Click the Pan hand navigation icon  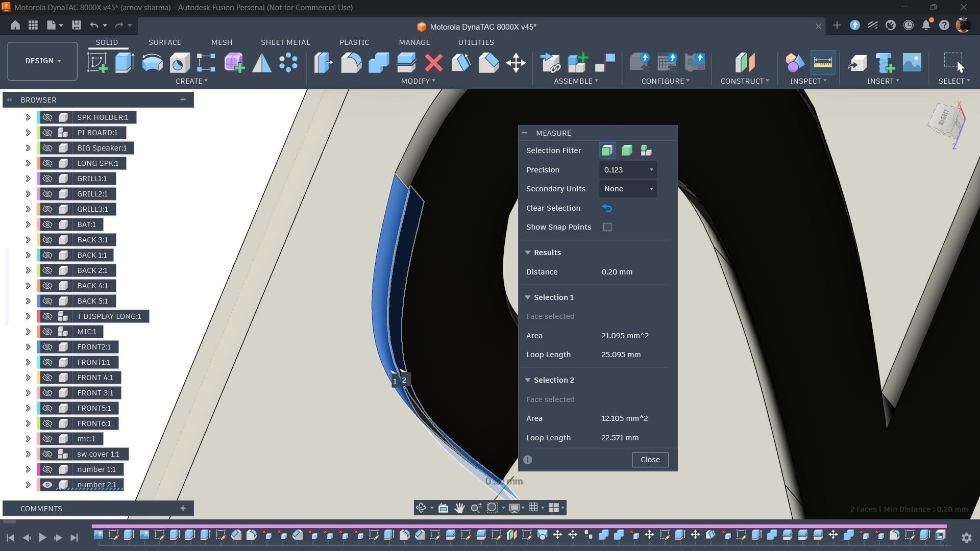[459, 508]
